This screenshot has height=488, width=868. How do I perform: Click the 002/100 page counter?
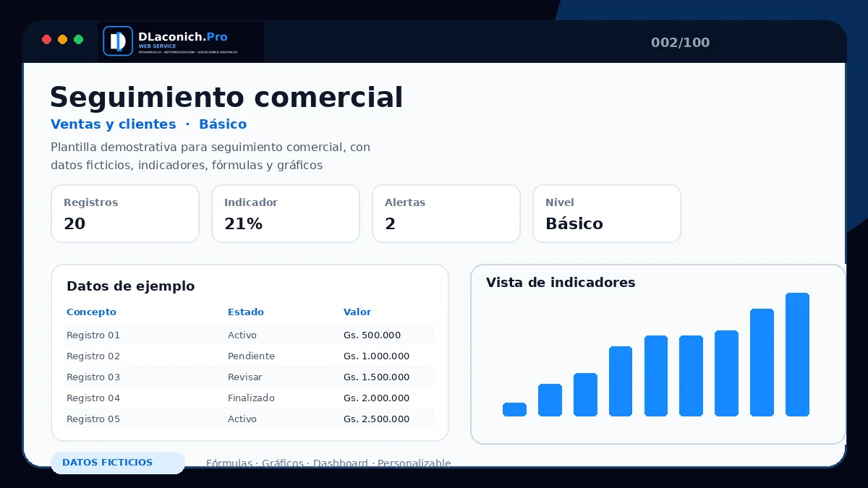click(680, 43)
